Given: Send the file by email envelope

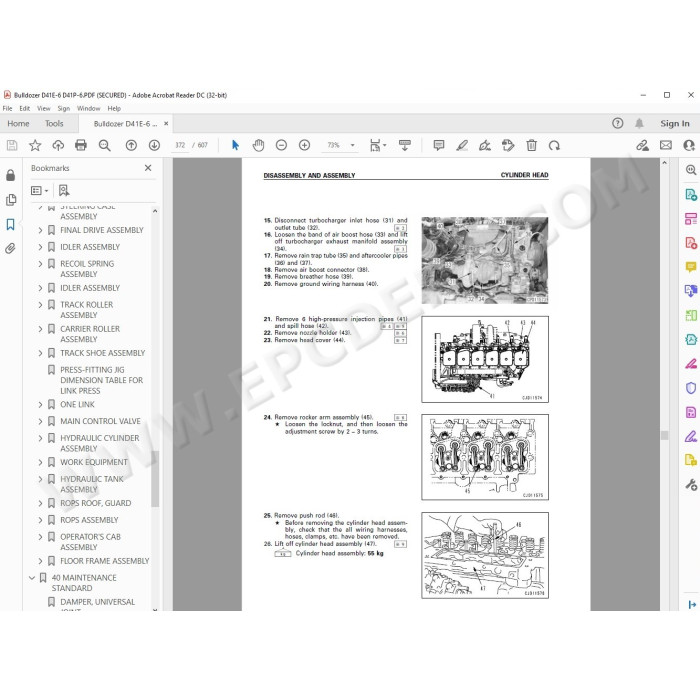Looking at the screenshot, I should pos(666,145).
